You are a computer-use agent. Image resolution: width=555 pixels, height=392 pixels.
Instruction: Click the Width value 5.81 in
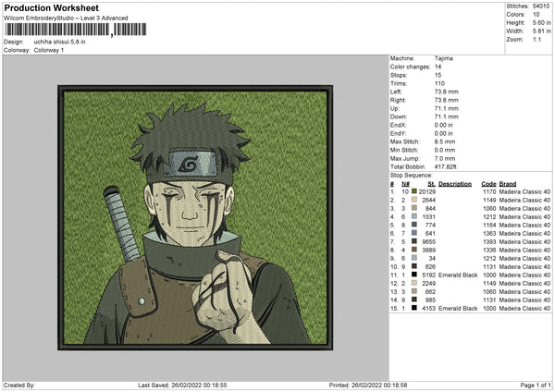pyautogui.click(x=541, y=31)
